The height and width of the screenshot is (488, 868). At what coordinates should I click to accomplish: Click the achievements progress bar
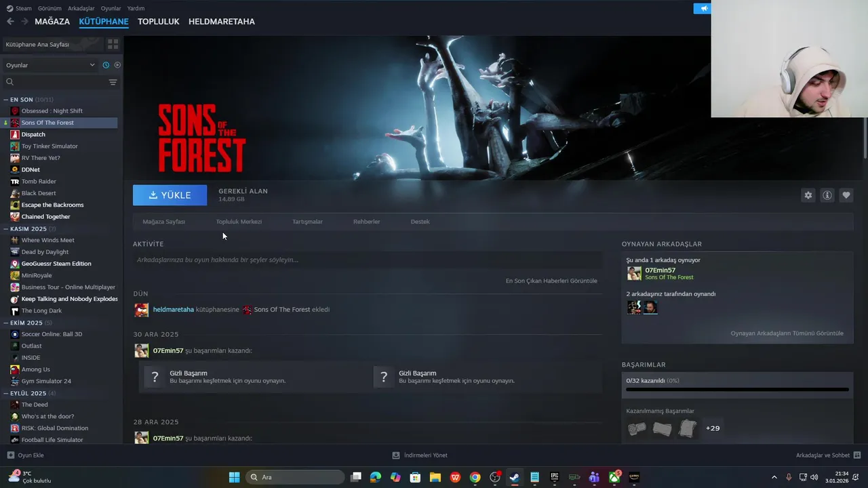[x=737, y=390]
